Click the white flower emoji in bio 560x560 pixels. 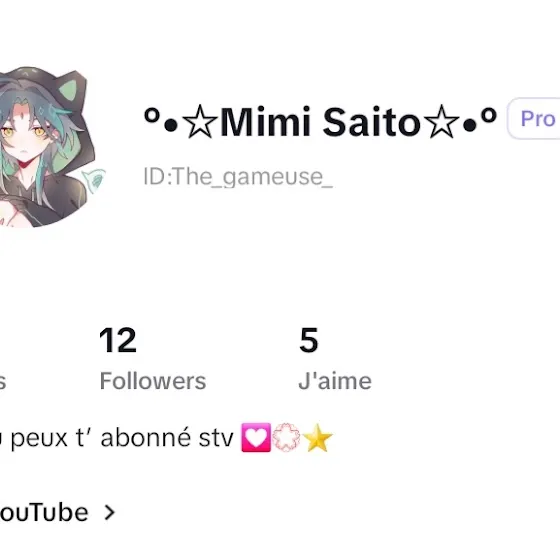click(286, 438)
